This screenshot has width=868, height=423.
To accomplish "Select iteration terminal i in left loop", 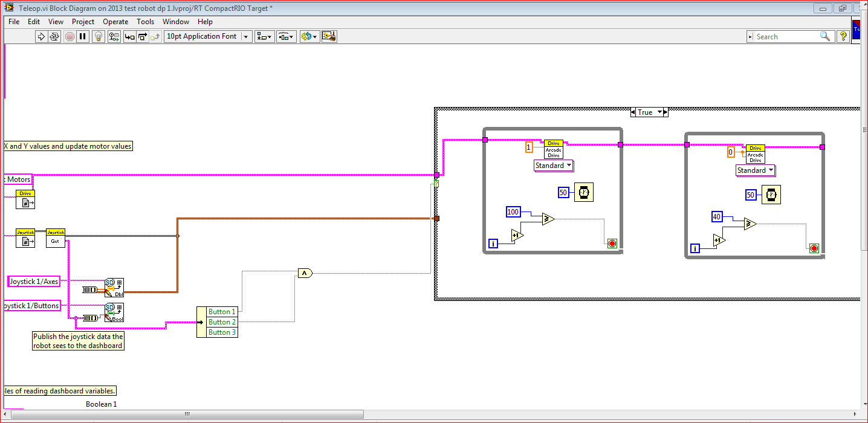I will [x=494, y=244].
